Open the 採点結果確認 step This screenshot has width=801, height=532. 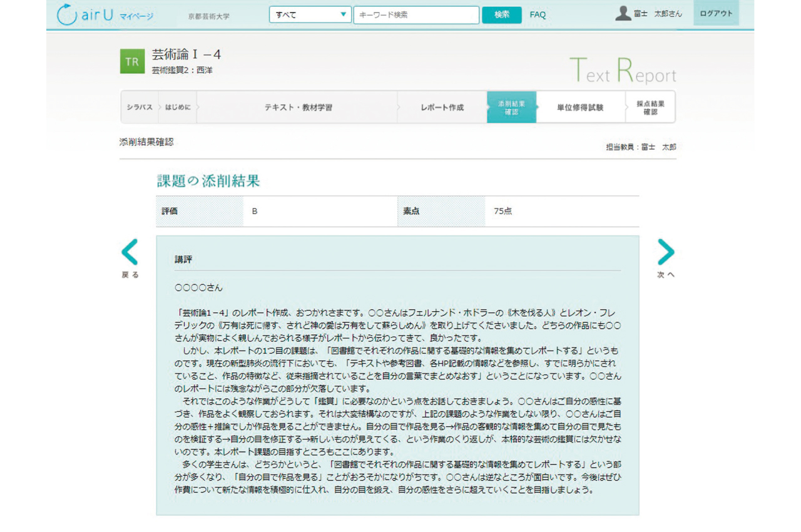[x=650, y=108]
